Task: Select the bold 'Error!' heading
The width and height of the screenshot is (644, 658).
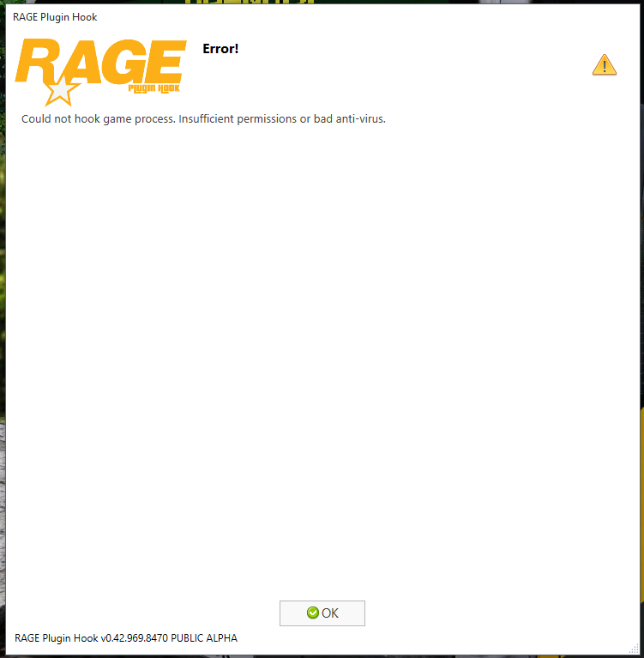Action: pyautogui.click(x=220, y=49)
